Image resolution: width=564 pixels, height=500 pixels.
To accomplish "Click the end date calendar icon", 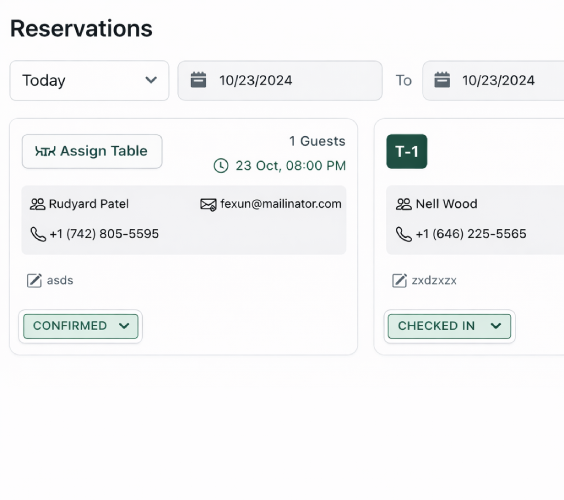I will click(442, 80).
